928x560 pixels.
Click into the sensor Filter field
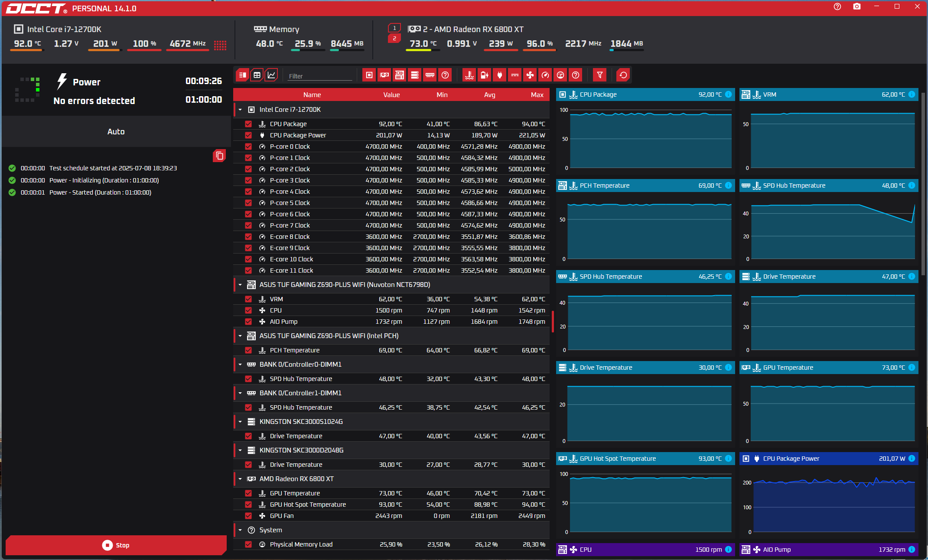coord(320,76)
